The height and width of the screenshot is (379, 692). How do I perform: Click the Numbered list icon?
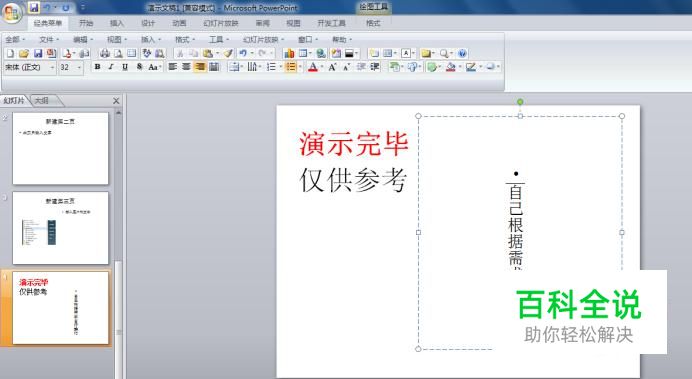pos(271,67)
